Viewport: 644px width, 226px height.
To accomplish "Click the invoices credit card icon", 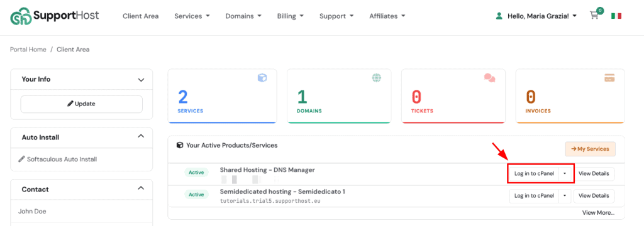I will [x=609, y=77].
